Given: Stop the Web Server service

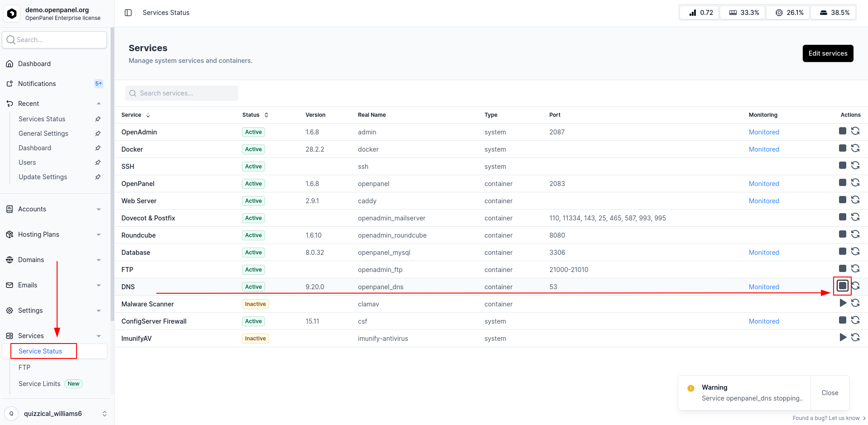Looking at the screenshot, I should (843, 200).
